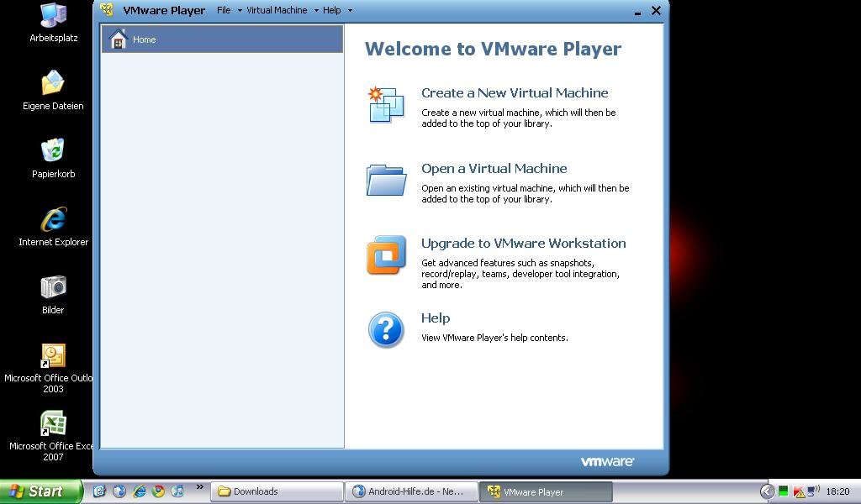Expand hidden quick launch icons chevron
This screenshot has width=861, height=504.
tap(200, 487)
